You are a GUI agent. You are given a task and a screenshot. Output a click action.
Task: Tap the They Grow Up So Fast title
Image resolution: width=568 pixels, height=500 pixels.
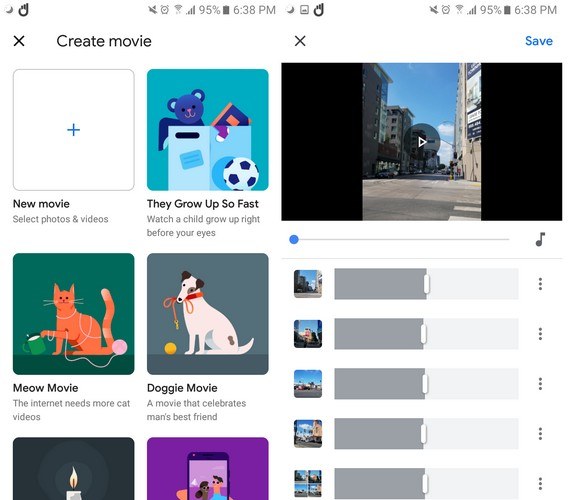[203, 204]
